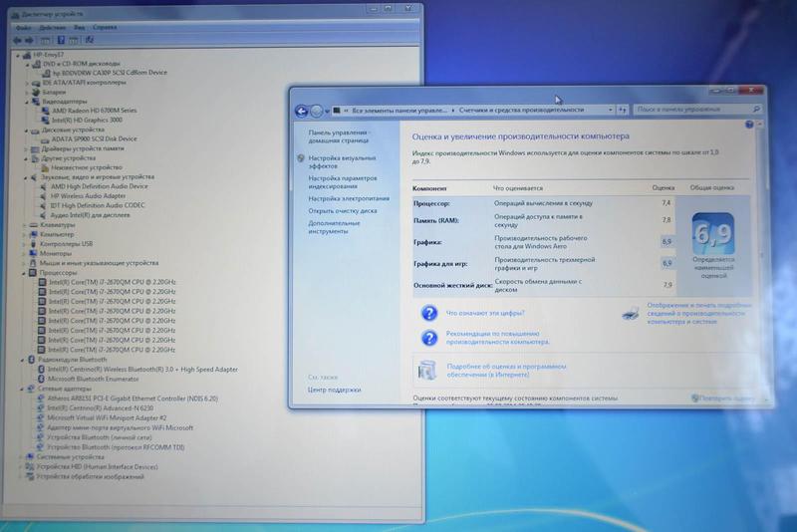
Task: Open the Файл menu
Action: 23,28
